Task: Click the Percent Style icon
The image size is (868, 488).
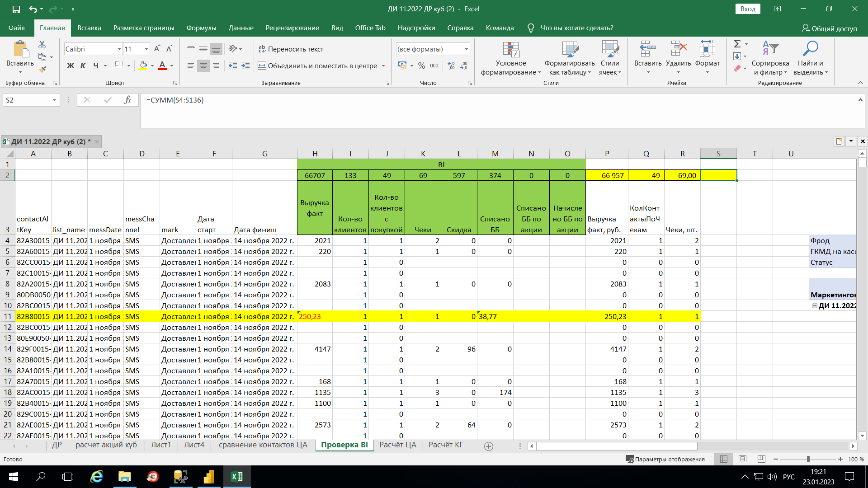Action: click(421, 66)
